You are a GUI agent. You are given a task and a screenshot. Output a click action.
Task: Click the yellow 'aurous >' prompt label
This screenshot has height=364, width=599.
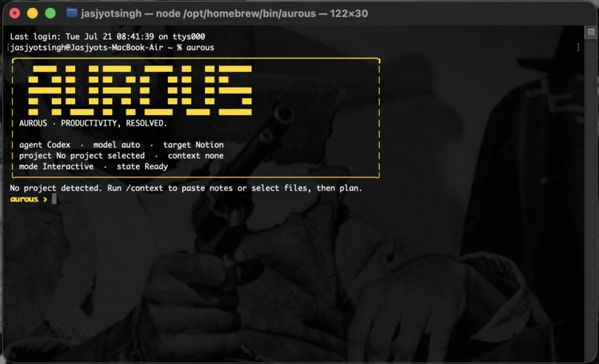click(29, 199)
